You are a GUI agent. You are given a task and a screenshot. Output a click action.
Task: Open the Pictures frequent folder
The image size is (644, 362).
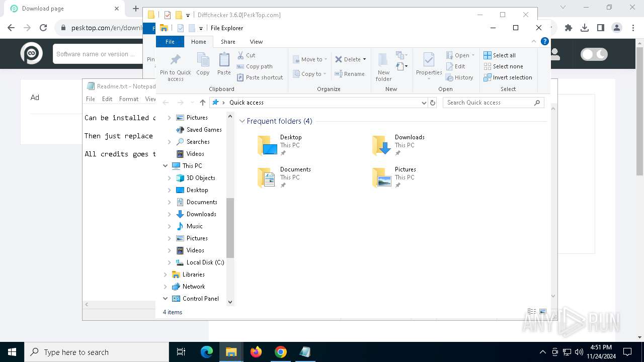point(394,177)
